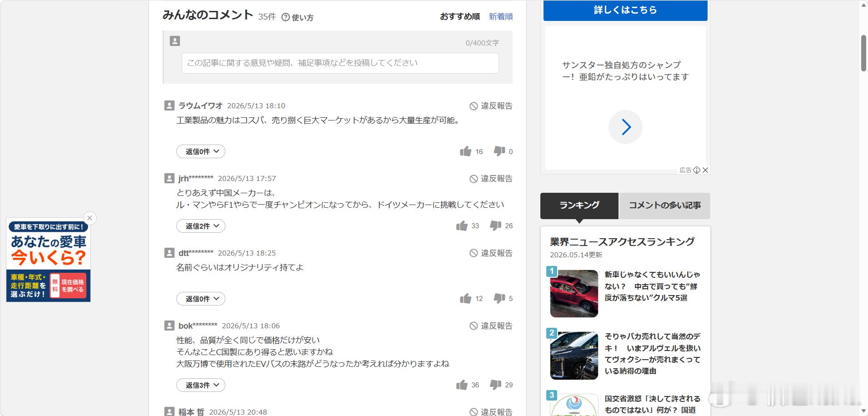Click username 稲本 哲
The height and width of the screenshot is (416, 868).
(x=191, y=412)
